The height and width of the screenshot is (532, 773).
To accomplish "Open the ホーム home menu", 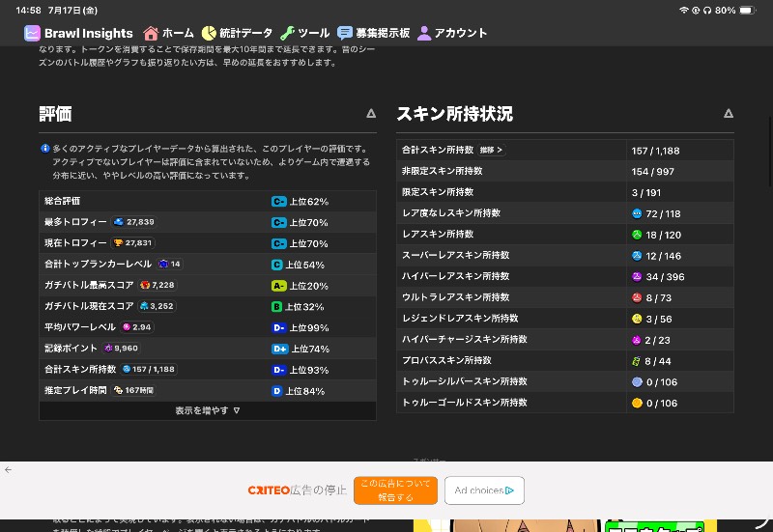I will coord(168,33).
